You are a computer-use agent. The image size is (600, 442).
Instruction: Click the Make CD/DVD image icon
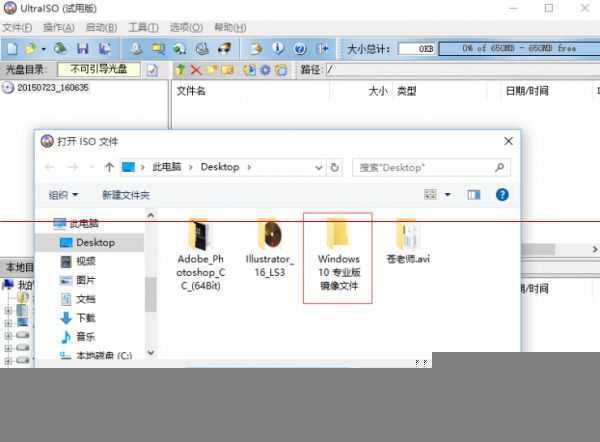point(135,49)
